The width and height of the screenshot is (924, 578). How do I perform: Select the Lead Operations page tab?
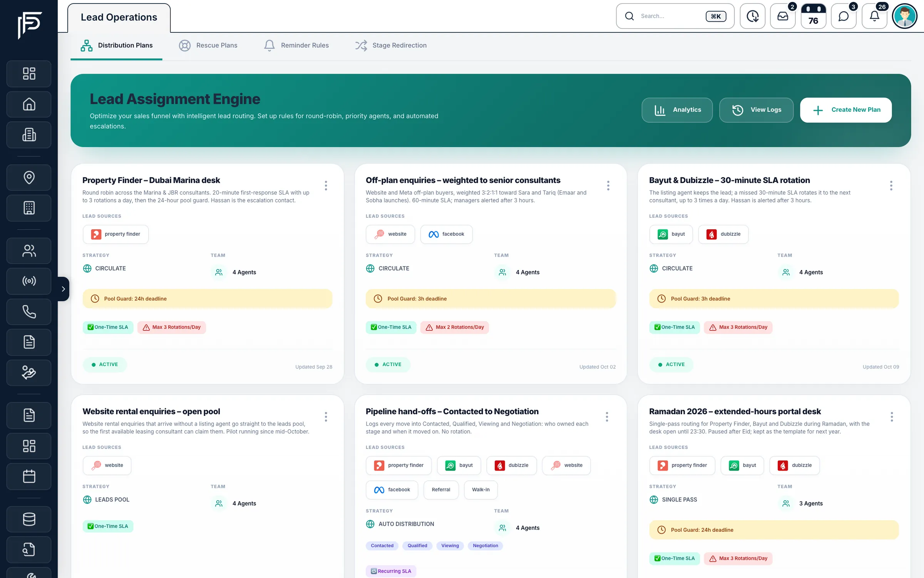click(119, 18)
